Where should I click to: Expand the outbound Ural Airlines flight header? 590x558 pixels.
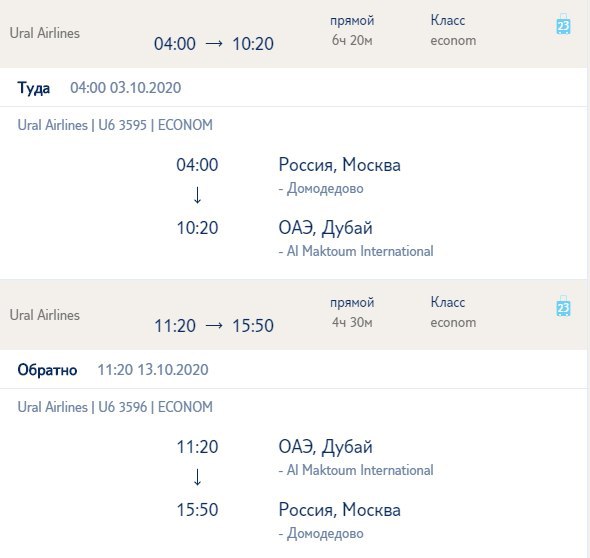pyautogui.click(x=293, y=34)
